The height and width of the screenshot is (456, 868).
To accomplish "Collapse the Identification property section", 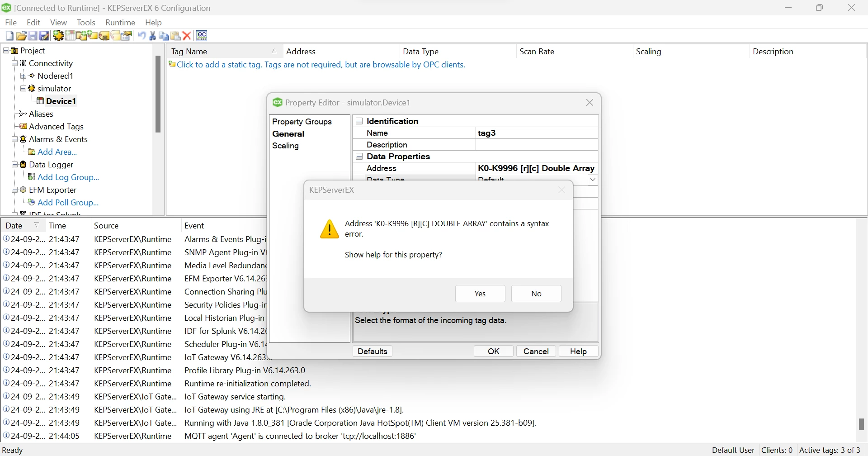I will pyautogui.click(x=360, y=121).
